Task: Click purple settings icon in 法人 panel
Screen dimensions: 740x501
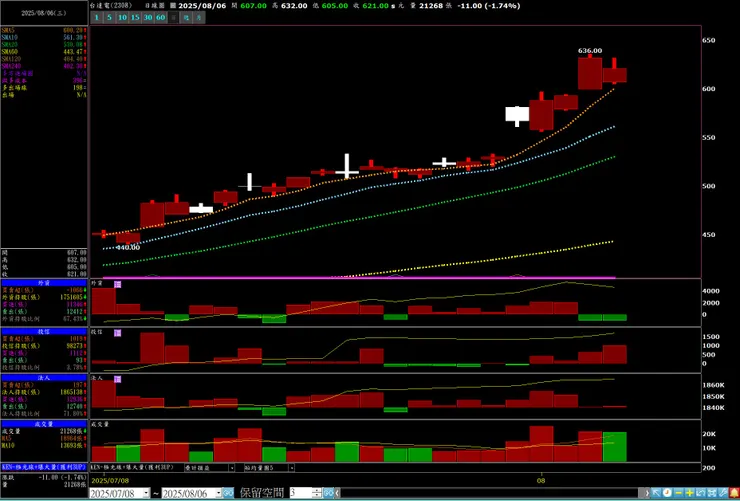Action: tap(118, 379)
